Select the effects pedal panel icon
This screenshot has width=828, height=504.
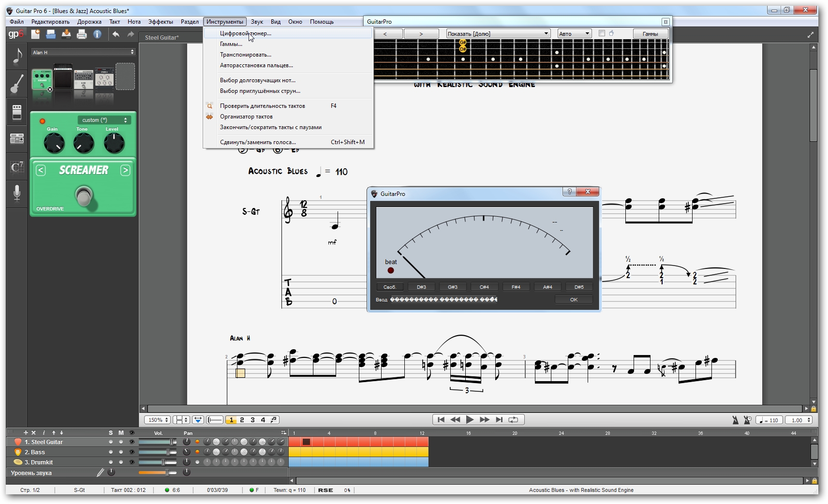click(x=17, y=112)
